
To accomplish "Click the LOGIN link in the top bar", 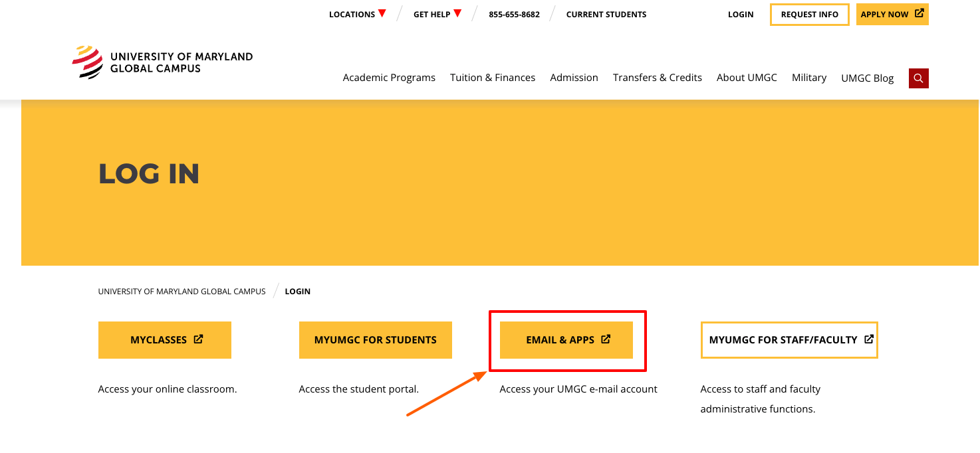I will 741,14.
